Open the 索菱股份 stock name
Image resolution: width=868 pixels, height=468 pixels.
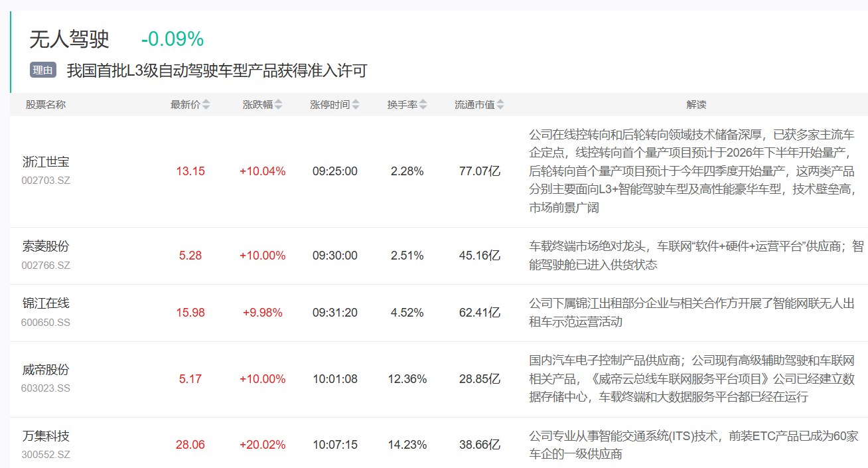[x=46, y=246]
